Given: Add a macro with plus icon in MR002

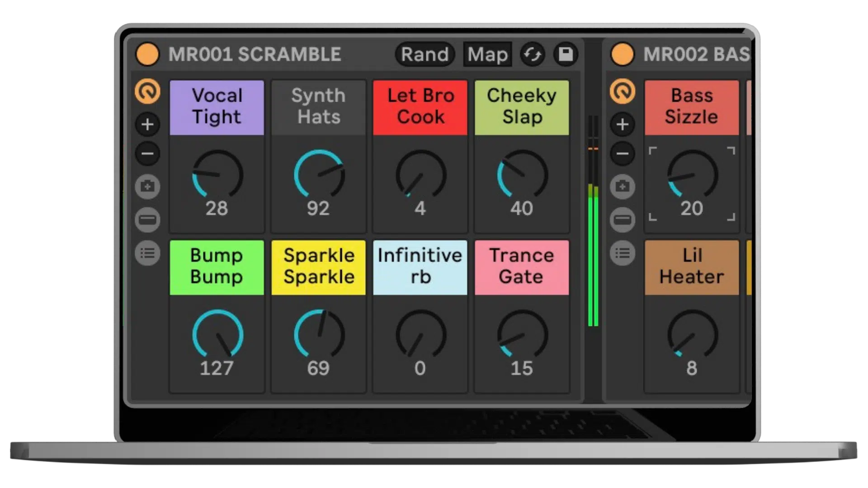Looking at the screenshot, I should point(623,124).
